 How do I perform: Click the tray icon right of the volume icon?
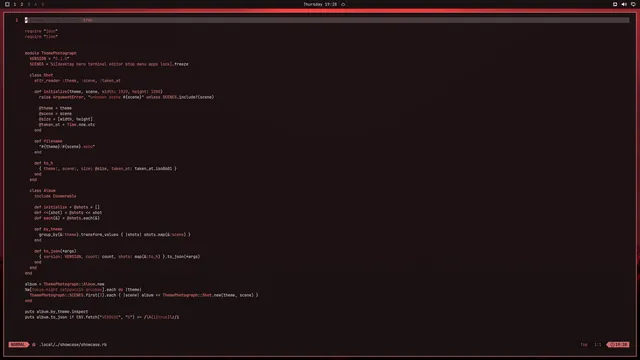633,4
